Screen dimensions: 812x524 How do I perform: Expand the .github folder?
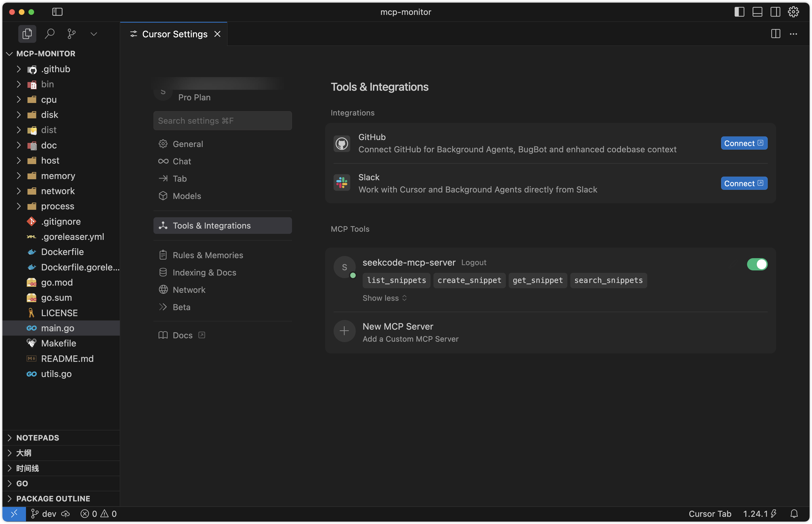pyautogui.click(x=61, y=69)
